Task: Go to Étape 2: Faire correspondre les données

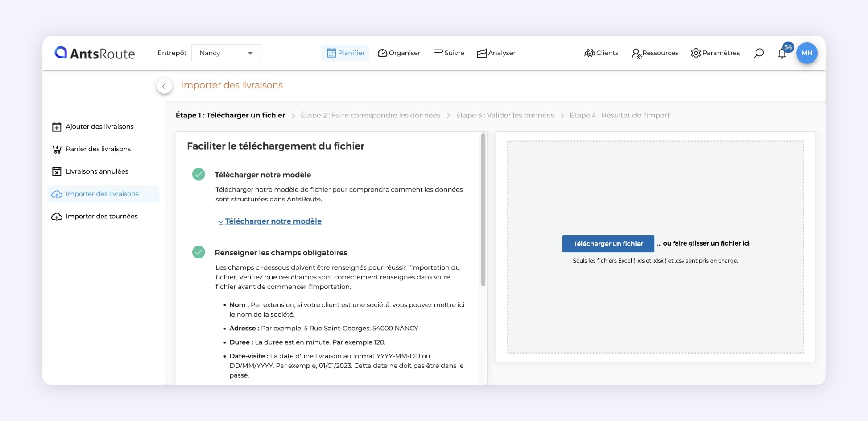Action: coord(370,115)
